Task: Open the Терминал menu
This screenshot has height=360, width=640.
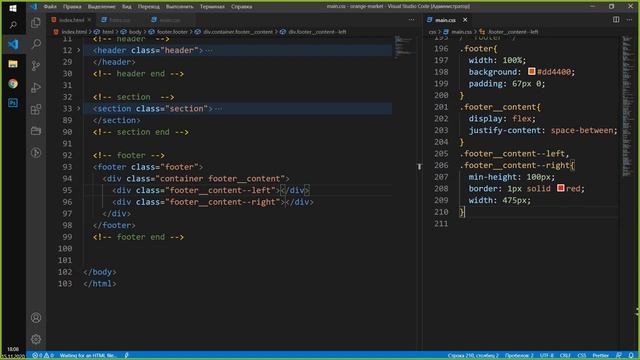Action: [212, 7]
